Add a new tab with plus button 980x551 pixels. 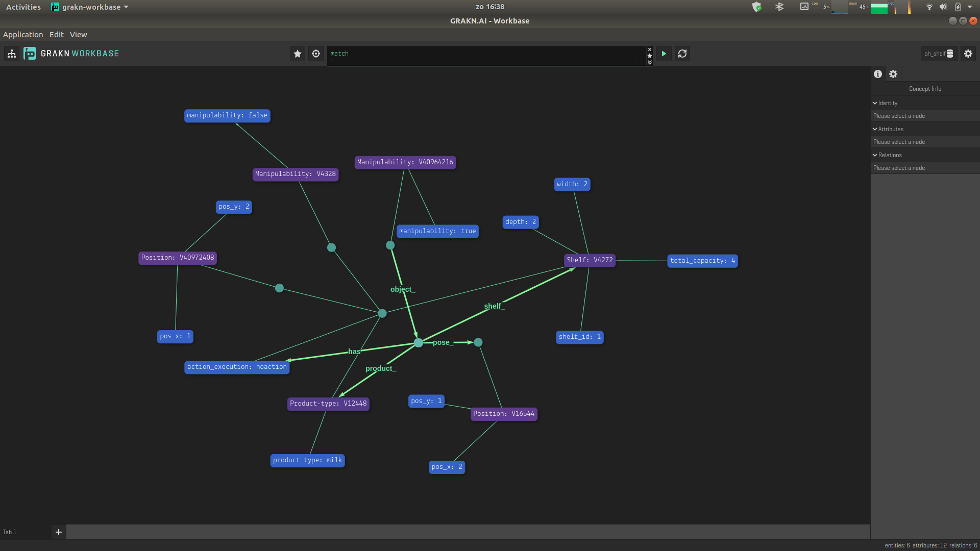pos(59,532)
